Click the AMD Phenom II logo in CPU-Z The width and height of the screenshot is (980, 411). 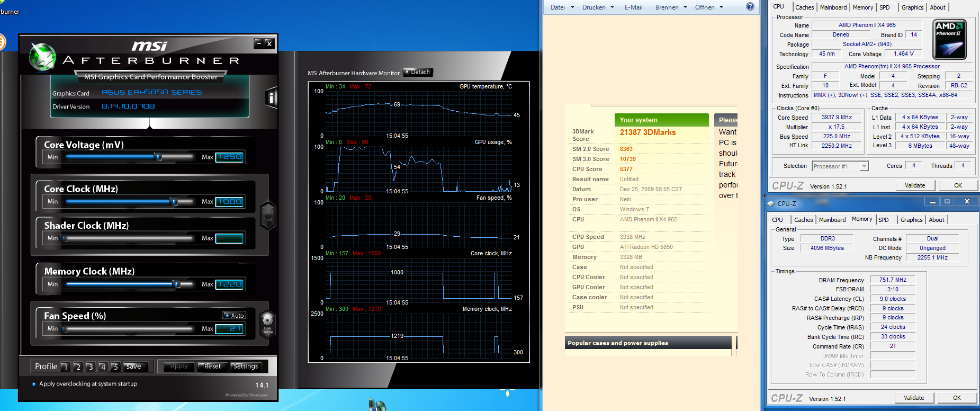[950, 39]
